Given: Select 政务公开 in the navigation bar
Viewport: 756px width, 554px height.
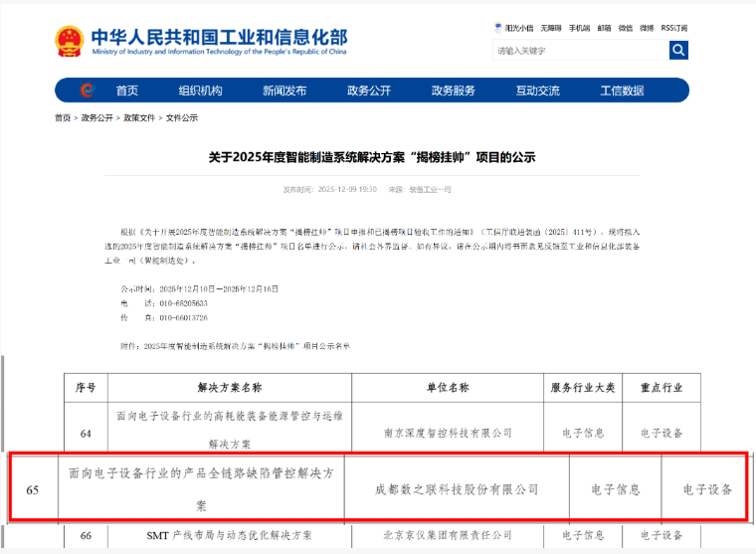Looking at the screenshot, I should pos(369,91).
